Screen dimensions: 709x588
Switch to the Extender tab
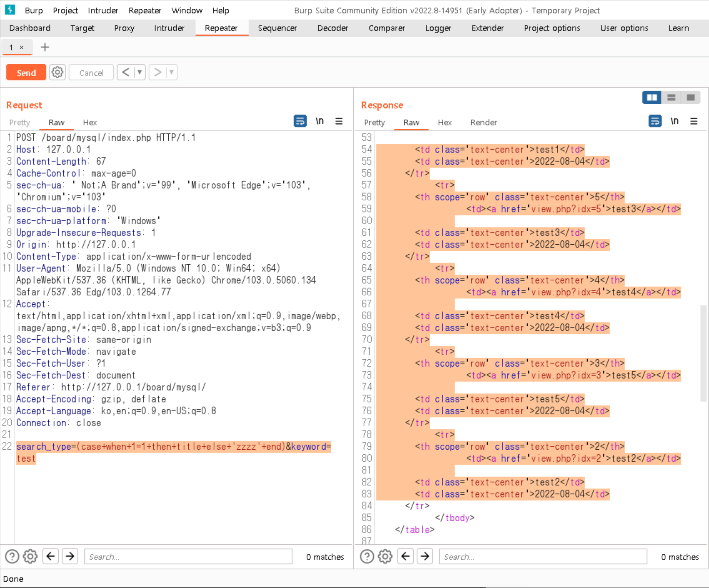pos(487,28)
